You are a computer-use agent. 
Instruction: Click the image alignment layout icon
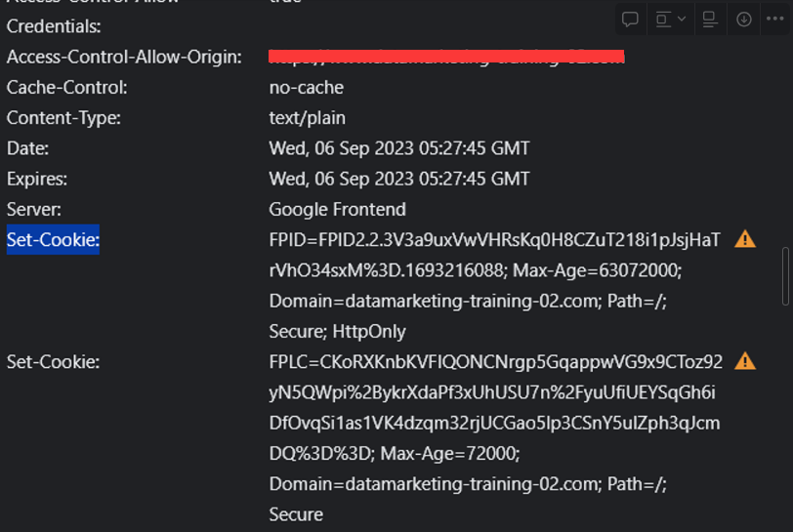pyautogui.click(x=663, y=20)
